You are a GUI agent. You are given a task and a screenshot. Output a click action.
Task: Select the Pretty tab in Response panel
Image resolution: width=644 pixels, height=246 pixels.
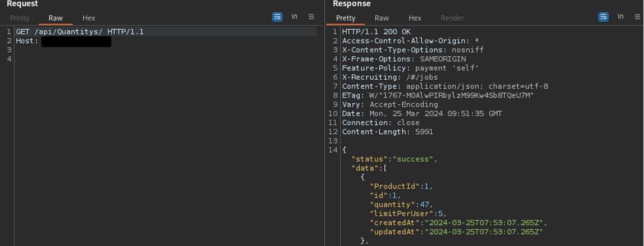coord(346,18)
